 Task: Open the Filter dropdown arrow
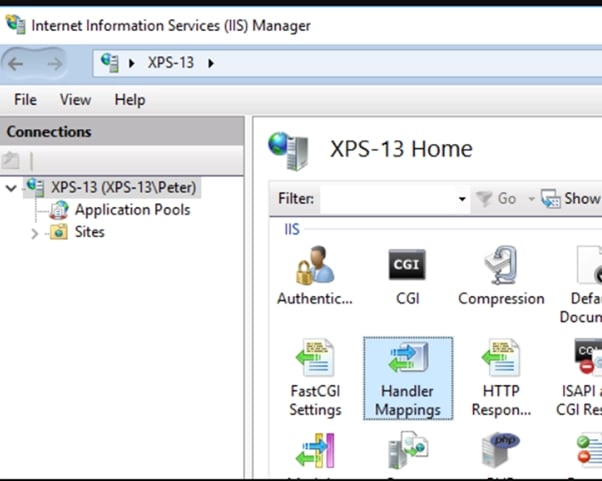(x=462, y=199)
